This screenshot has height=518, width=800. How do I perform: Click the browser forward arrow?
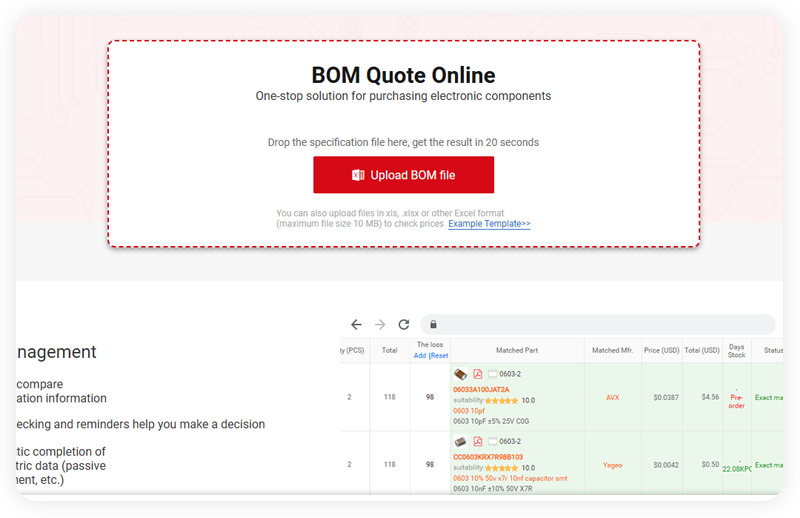[380, 325]
